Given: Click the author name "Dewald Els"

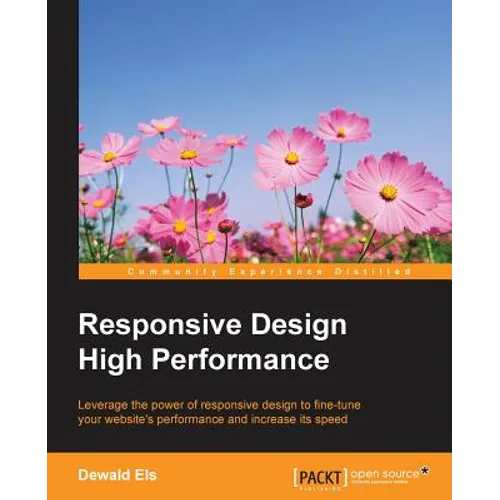Looking at the screenshot, I should [x=117, y=475].
